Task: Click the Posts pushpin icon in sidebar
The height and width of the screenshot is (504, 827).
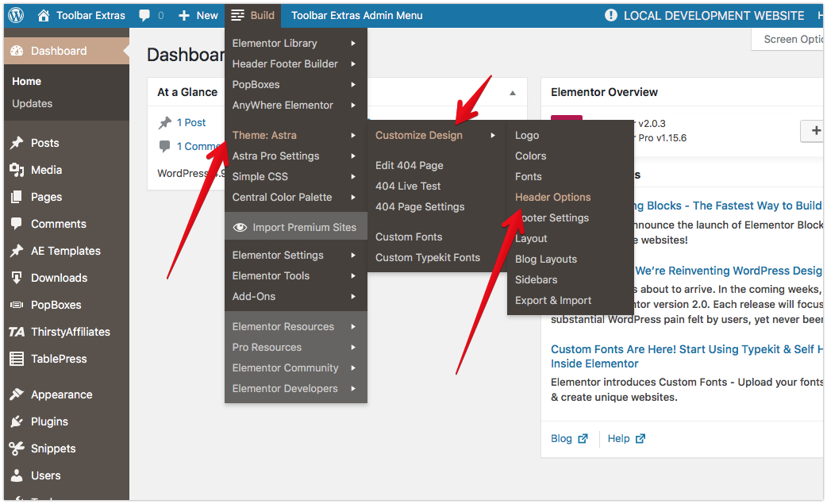Action: [17, 143]
